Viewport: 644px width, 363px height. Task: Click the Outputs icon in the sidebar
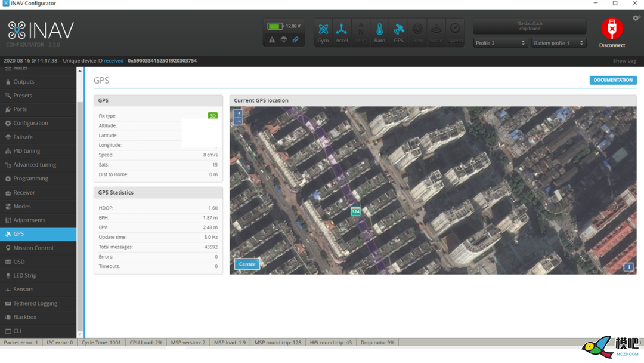click(x=8, y=82)
